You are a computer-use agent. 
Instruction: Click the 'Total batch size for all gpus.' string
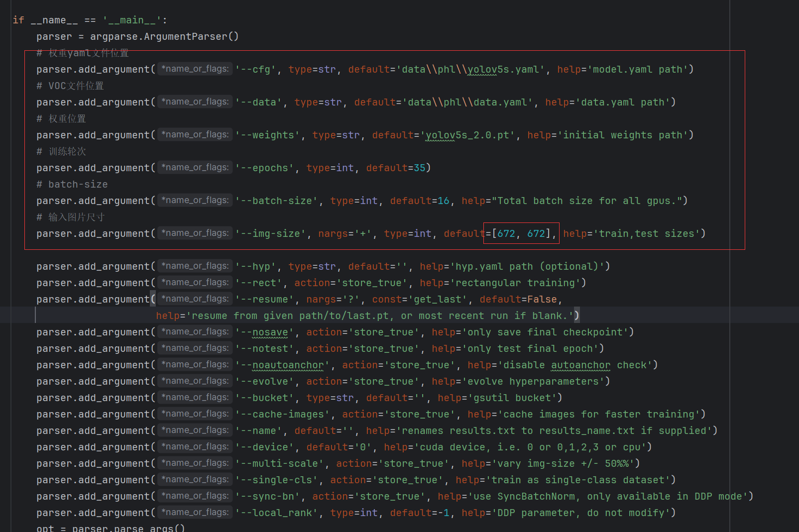pos(587,201)
